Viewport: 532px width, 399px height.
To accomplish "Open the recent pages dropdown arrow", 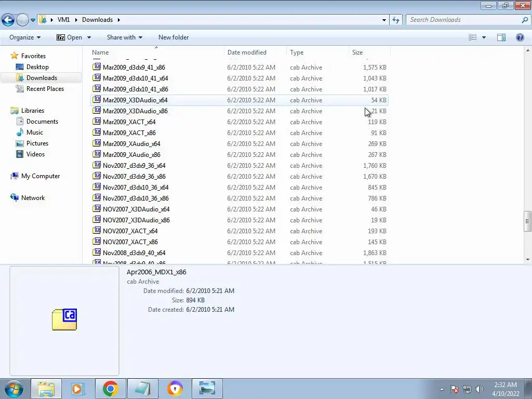I will 33,20.
